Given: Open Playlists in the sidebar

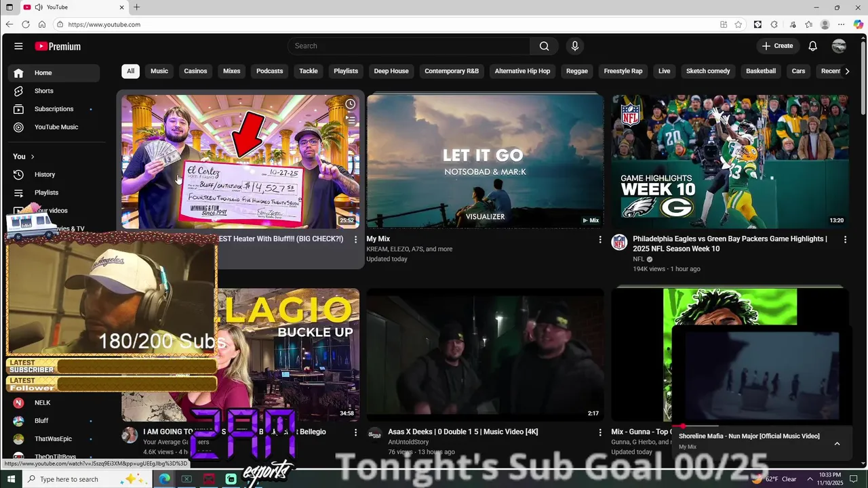Looking at the screenshot, I should (54, 192).
